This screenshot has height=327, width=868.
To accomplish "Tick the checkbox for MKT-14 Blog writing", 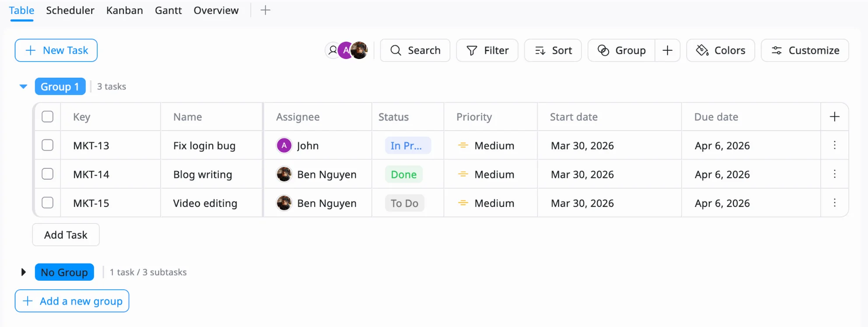I will pyautogui.click(x=47, y=174).
